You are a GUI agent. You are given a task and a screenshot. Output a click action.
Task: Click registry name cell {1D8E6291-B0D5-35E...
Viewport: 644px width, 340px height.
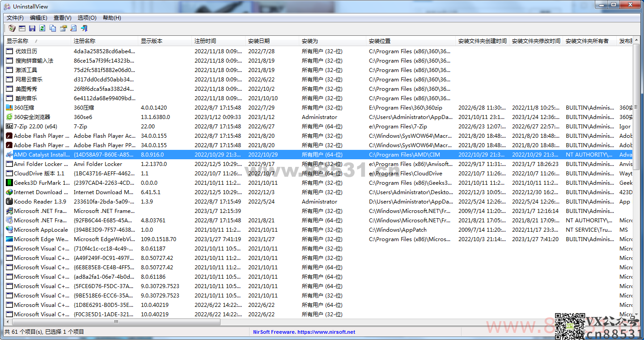104,305
